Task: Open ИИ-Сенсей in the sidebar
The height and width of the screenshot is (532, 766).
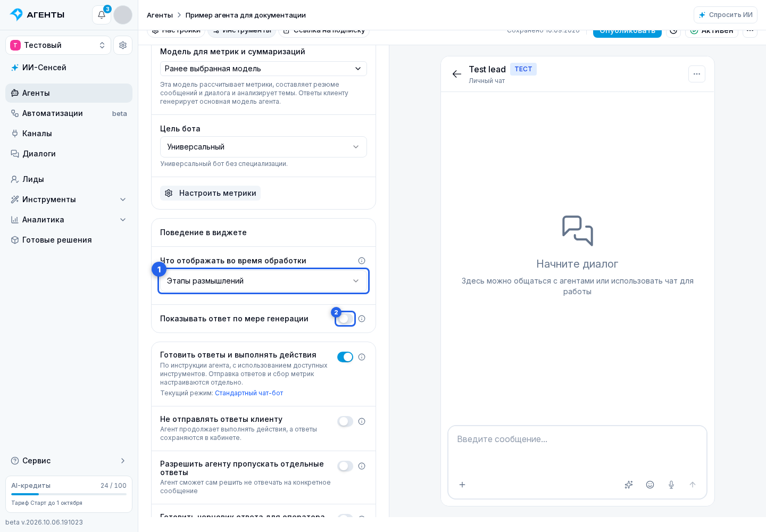Action: coord(69,68)
